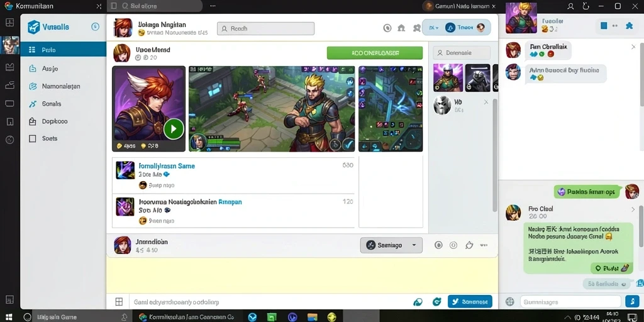Click the gear-group icon right of home
Viewport: 644px width, 322px height.
417,28
